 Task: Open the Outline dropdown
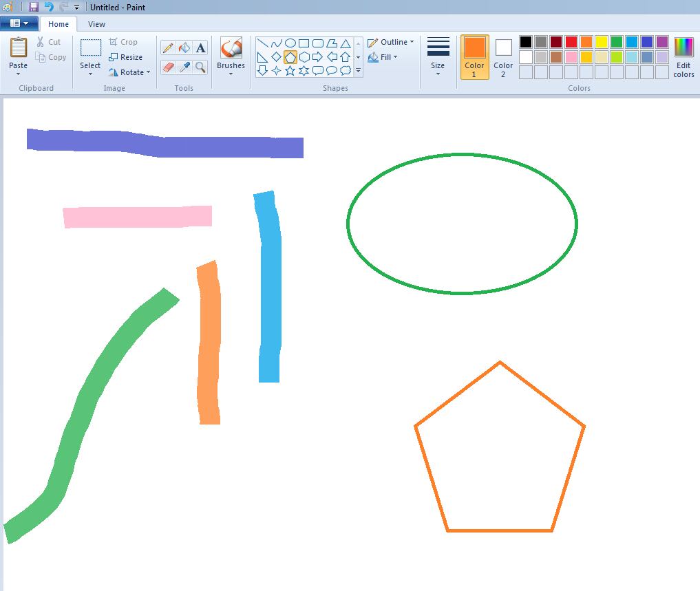(x=391, y=42)
